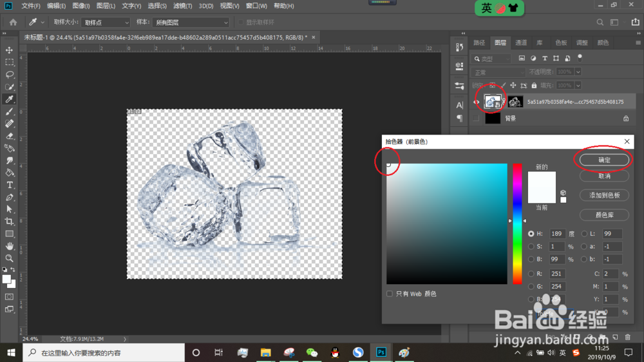Check the 只有 Web 颜色 checkbox
Viewport: 644px width, 362px height.
pyautogui.click(x=390, y=294)
